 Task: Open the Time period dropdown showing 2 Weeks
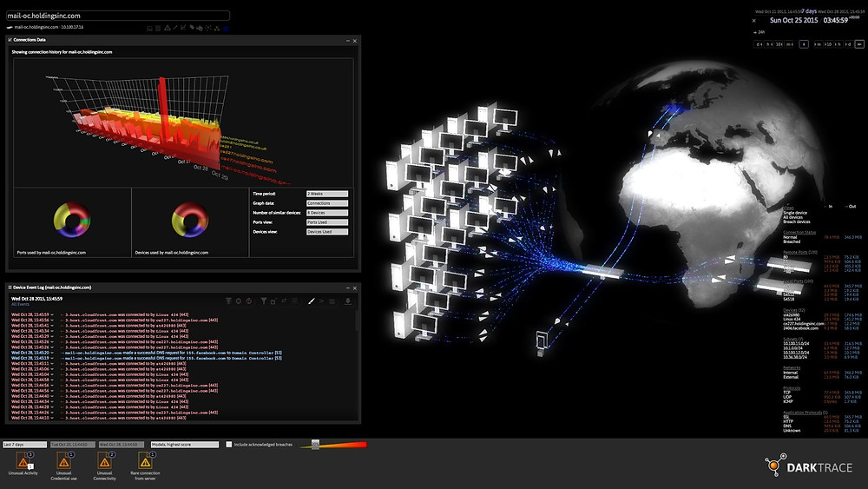pos(327,194)
